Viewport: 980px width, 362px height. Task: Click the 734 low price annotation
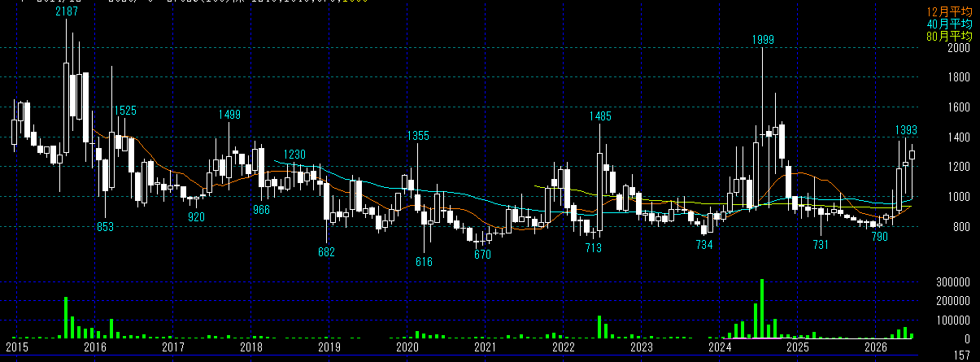click(704, 245)
